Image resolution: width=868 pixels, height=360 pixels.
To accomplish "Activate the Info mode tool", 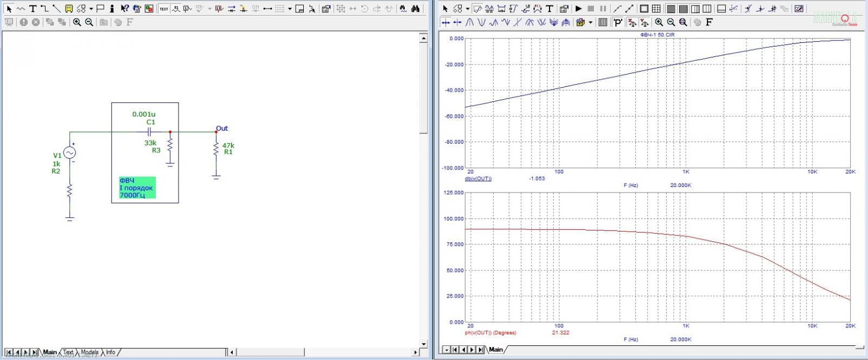I will 112,9.
